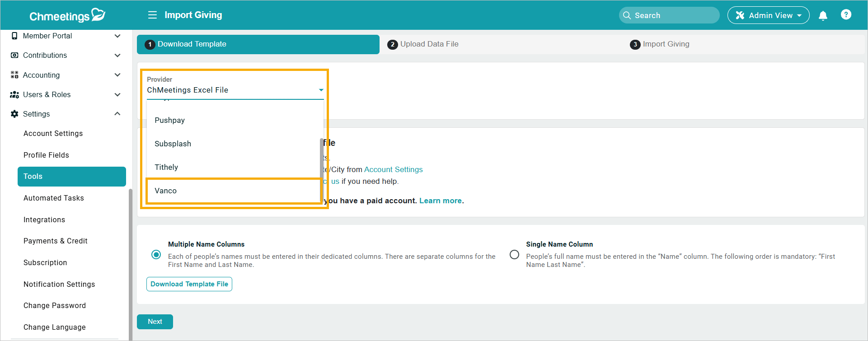Click the provider list scrollbar

[322, 171]
